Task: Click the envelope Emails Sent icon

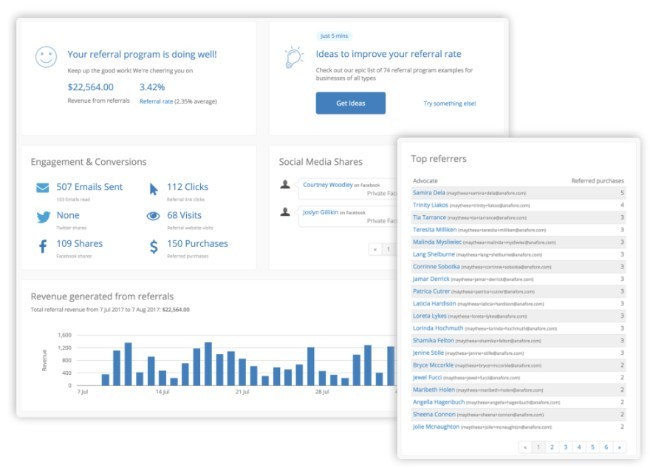Action: coord(43,188)
